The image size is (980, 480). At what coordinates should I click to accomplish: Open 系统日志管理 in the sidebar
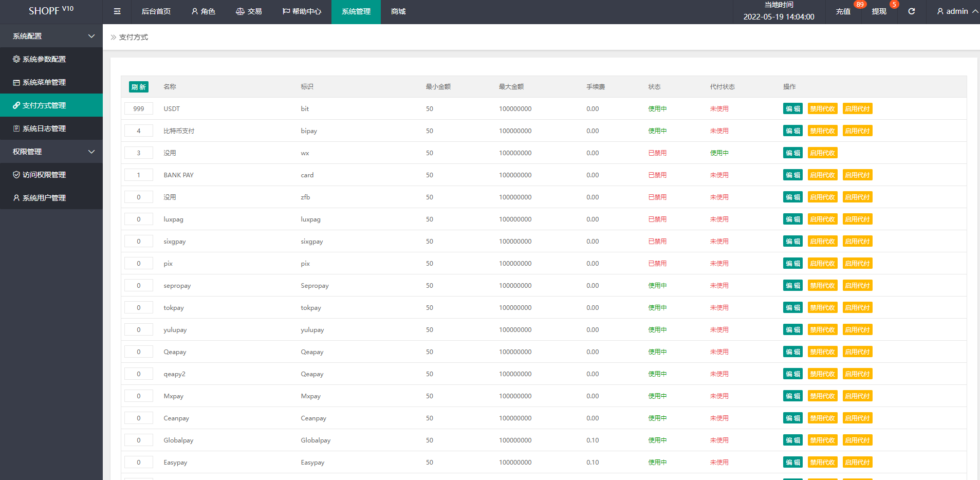[x=44, y=128]
